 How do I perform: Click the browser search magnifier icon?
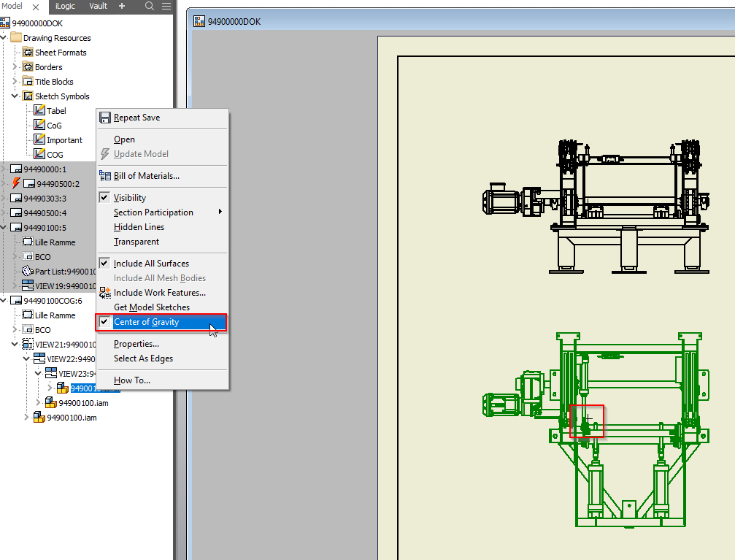150,6
